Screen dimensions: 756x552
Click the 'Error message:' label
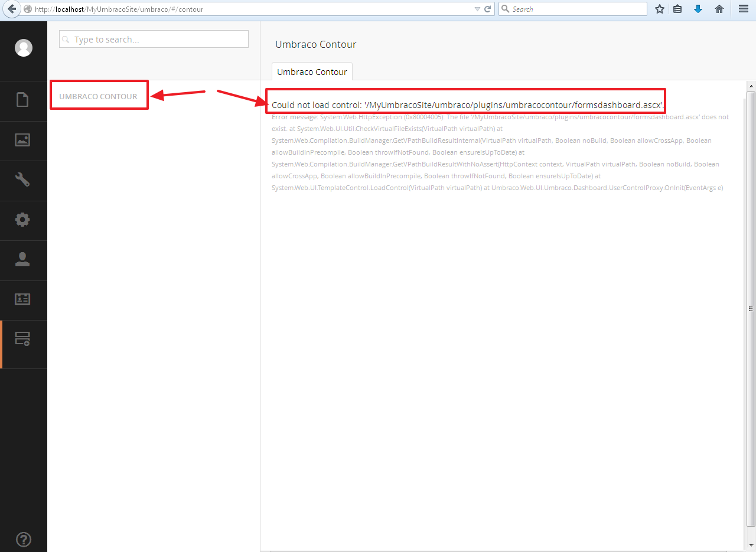tap(295, 117)
